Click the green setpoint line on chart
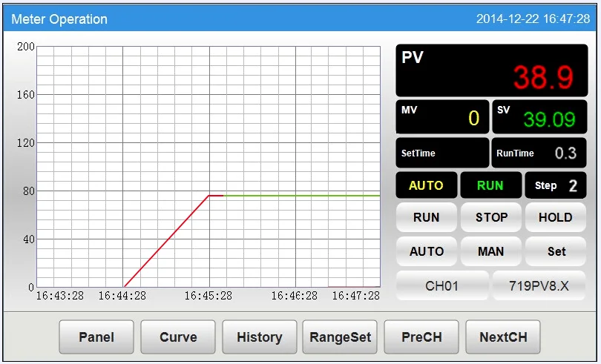Image resolution: width=601 pixels, height=364 pixels. (x=302, y=196)
